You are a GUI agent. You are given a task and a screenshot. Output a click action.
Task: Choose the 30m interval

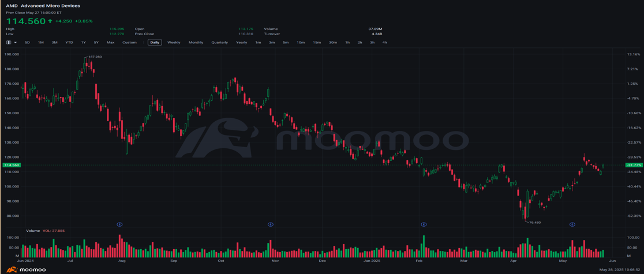[x=333, y=42]
